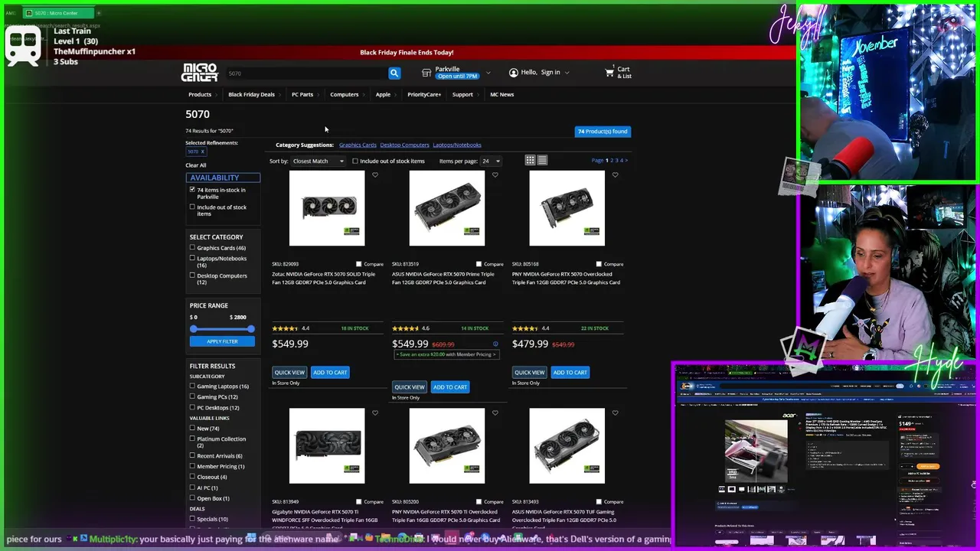Open the PriorityCare+ menu
980x551 pixels.
[x=424, y=95]
